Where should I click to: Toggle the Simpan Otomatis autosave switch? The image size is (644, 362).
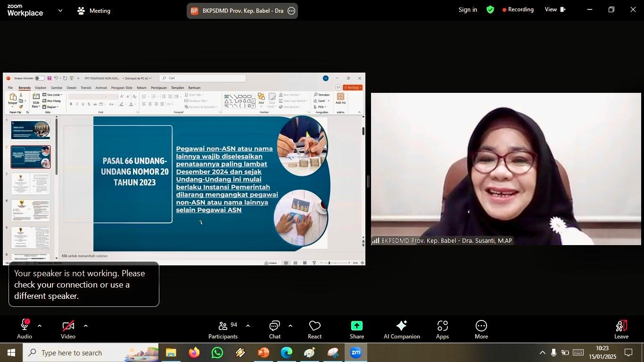(x=40, y=78)
